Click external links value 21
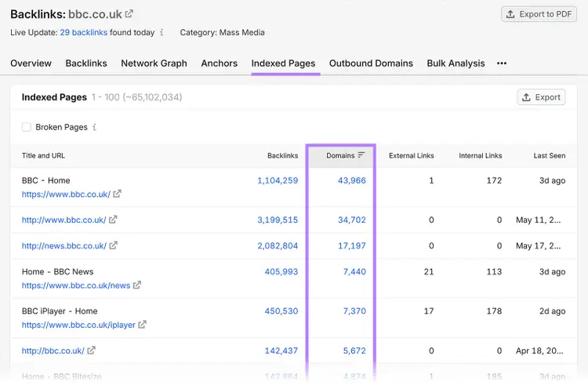588x385 pixels. pyautogui.click(x=429, y=271)
